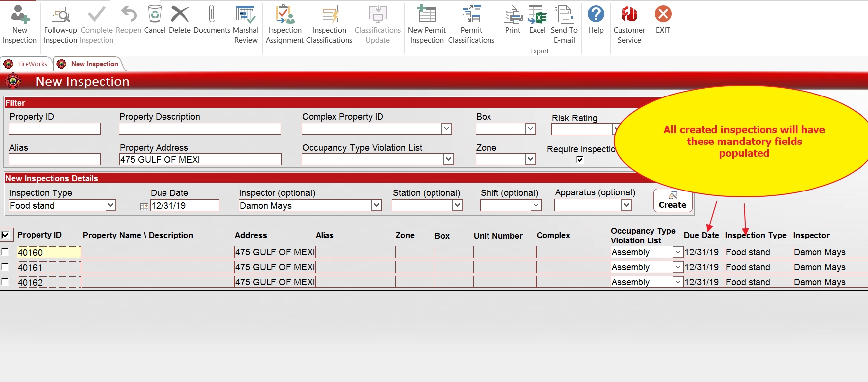
Task: Open Occupancy Type dropdown for property 40160
Action: tap(678, 252)
